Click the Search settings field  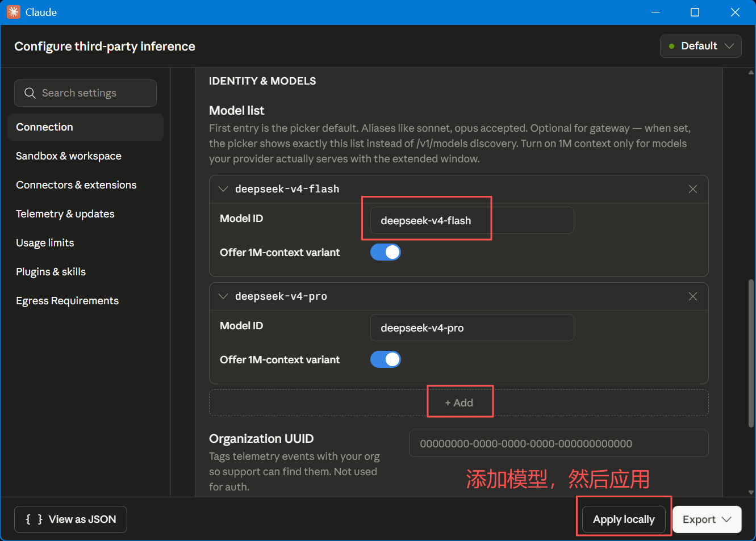[x=85, y=93]
